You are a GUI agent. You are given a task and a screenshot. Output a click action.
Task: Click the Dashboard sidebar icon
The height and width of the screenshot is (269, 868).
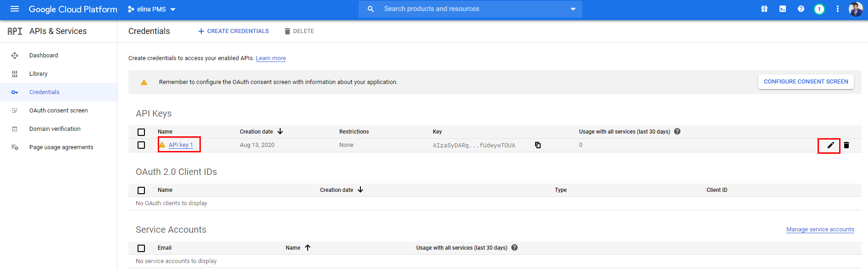click(x=15, y=56)
